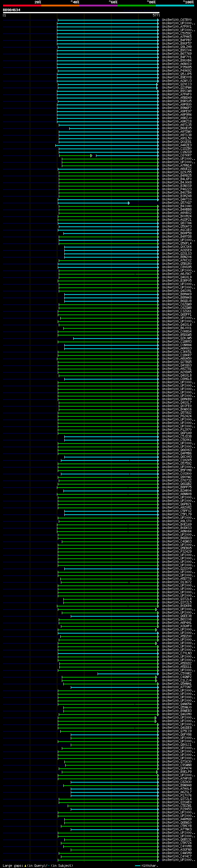Click the cyan ~100% identity legend bar
This screenshot has width=197, height=868.
tap(175, 6)
